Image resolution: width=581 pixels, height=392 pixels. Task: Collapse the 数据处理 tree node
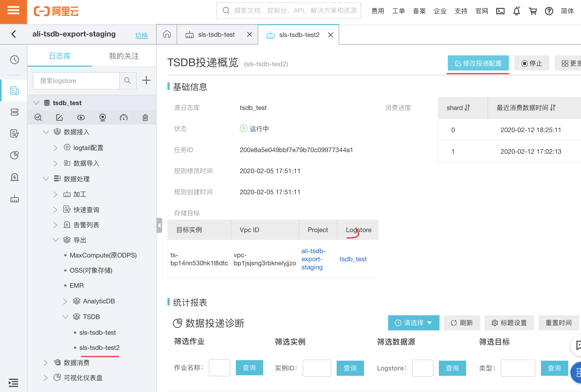[46, 179]
